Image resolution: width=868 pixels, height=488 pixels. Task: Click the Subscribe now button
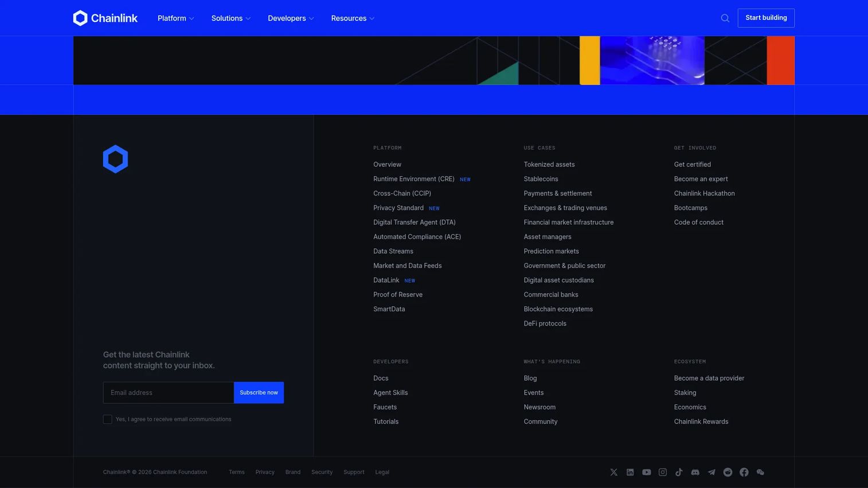coord(259,393)
